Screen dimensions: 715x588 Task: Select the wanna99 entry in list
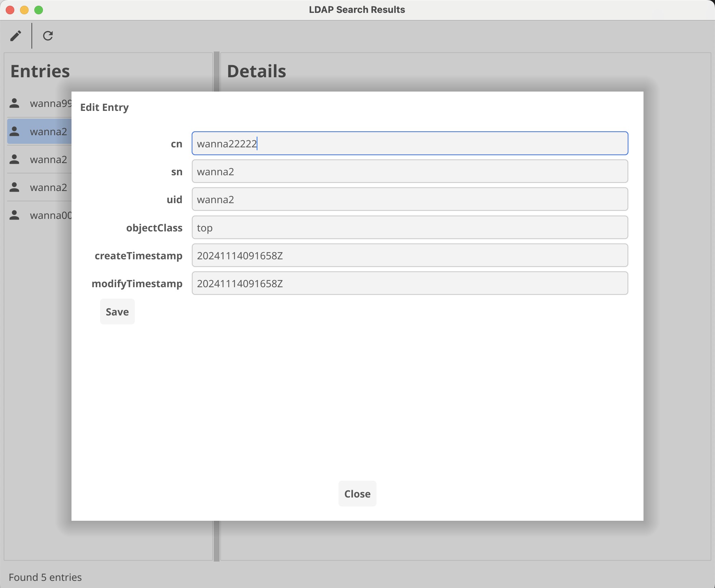(x=50, y=103)
